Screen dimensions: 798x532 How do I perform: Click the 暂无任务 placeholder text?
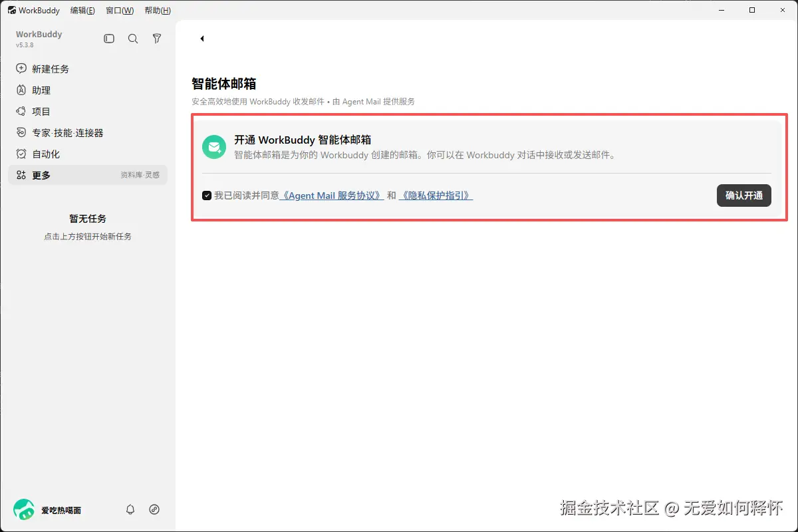(x=88, y=219)
